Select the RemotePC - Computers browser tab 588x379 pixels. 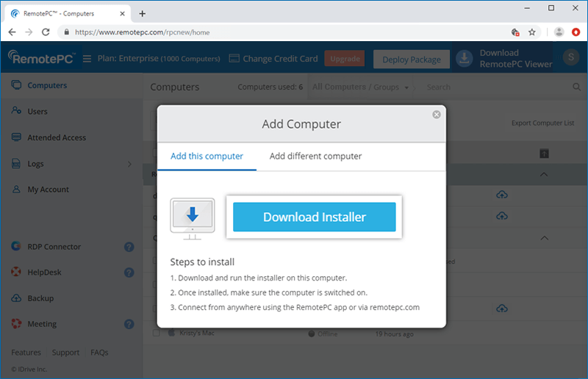tap(68, 13)
